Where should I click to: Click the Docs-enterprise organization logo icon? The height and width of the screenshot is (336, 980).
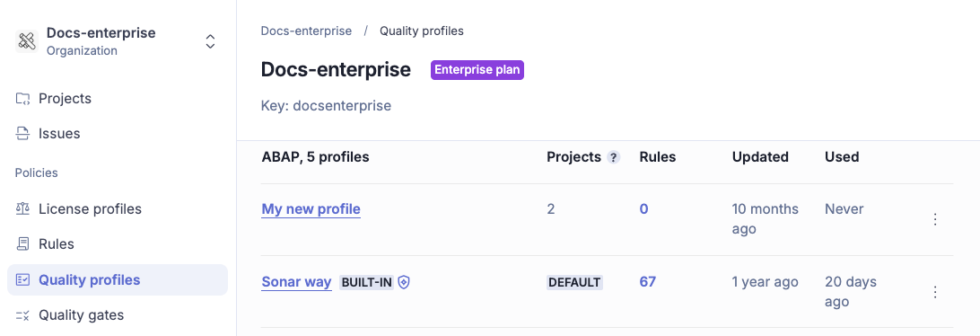26,41
